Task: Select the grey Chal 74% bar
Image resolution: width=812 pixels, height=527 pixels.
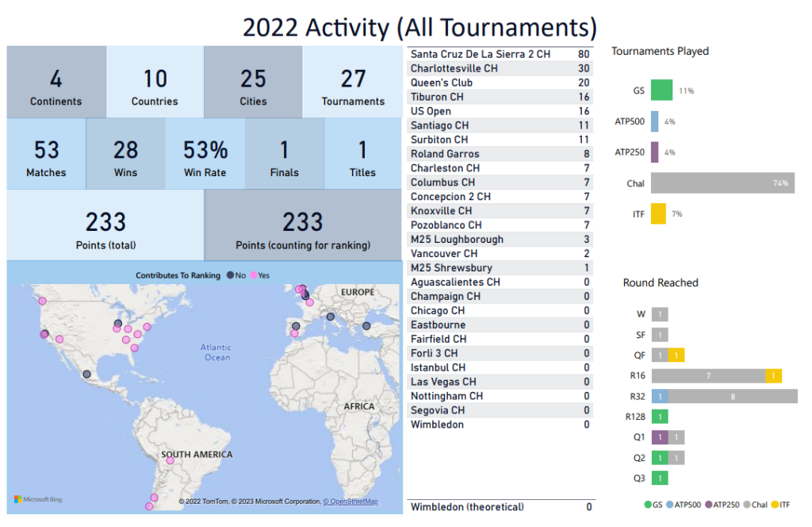Action: click(722, 183)
